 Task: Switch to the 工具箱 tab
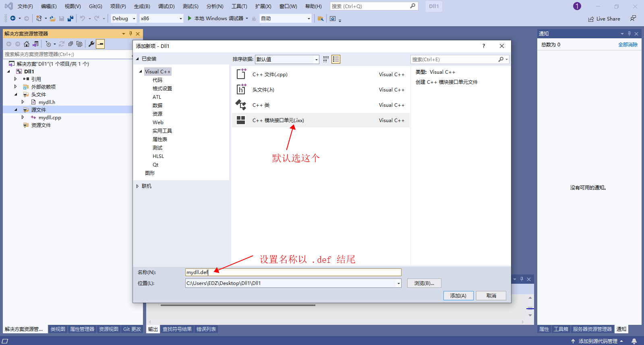click(x=561, y=329)
